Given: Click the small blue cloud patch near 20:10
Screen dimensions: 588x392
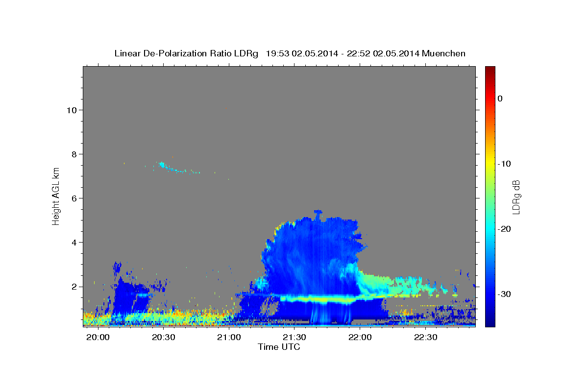Looking at the screenshot, I should tap(117, 267).
